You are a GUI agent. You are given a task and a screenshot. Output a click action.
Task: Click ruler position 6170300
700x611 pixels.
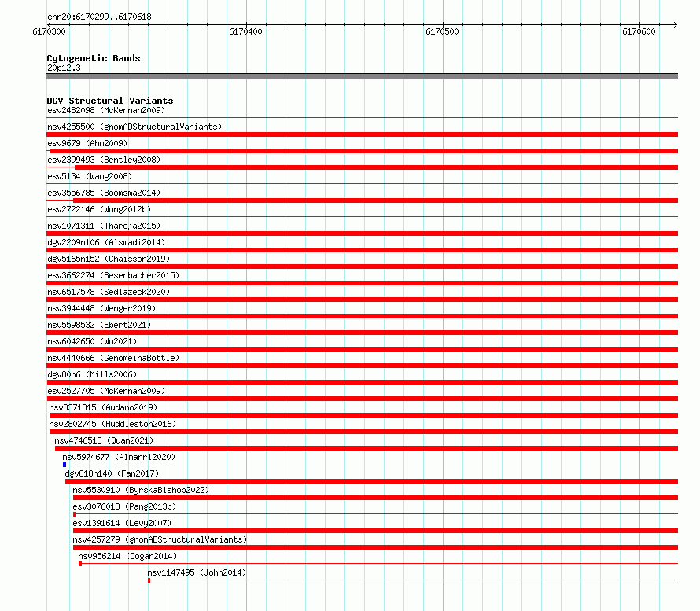[x=49, y=31]
